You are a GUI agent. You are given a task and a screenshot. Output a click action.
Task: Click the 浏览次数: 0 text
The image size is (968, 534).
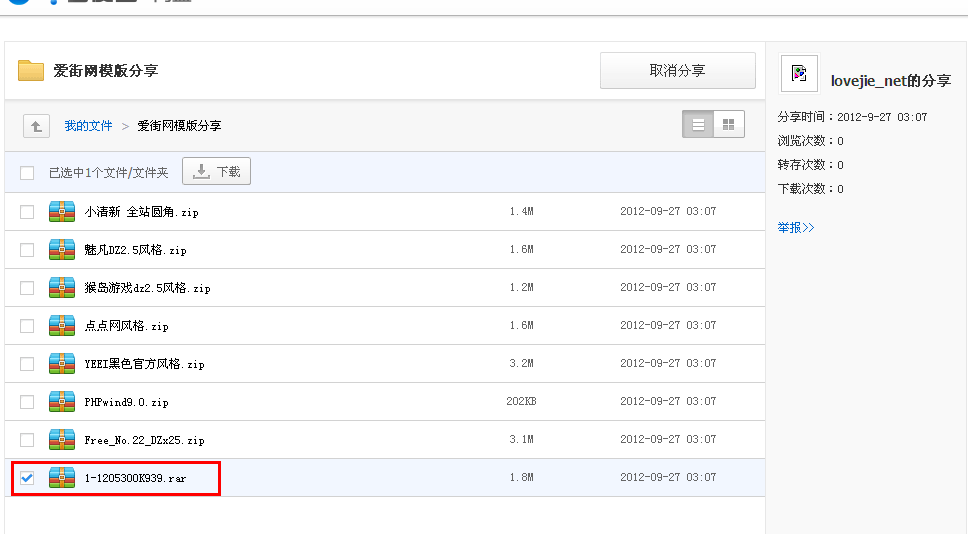810,141
